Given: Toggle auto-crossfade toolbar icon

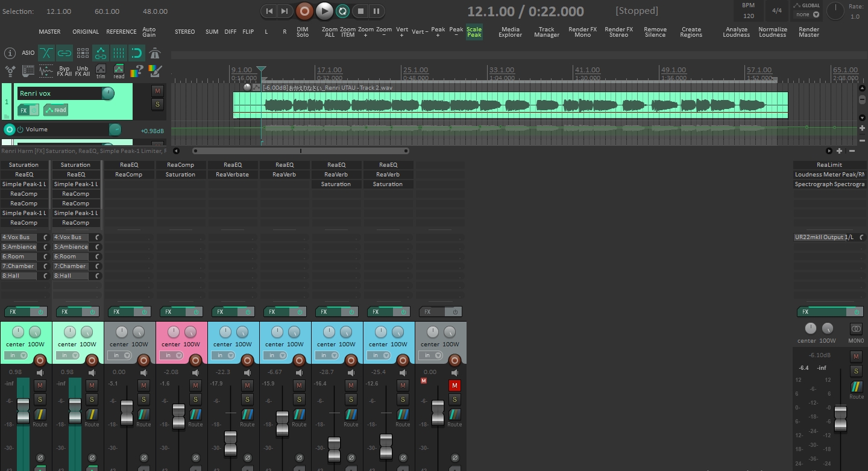Looking at the screenshot, I should pyautogui.click(x=46, y=53).
